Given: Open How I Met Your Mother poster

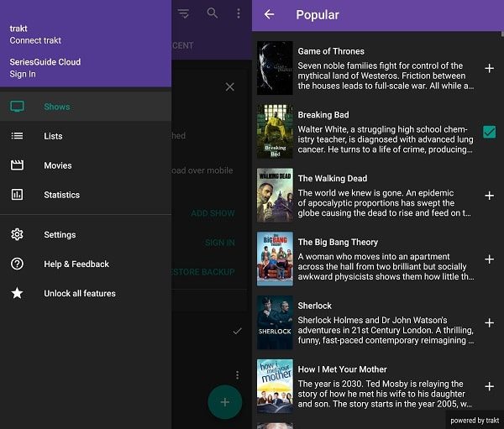Looking at the screenshot, I should pyautogui.click(x=275, y=386).
